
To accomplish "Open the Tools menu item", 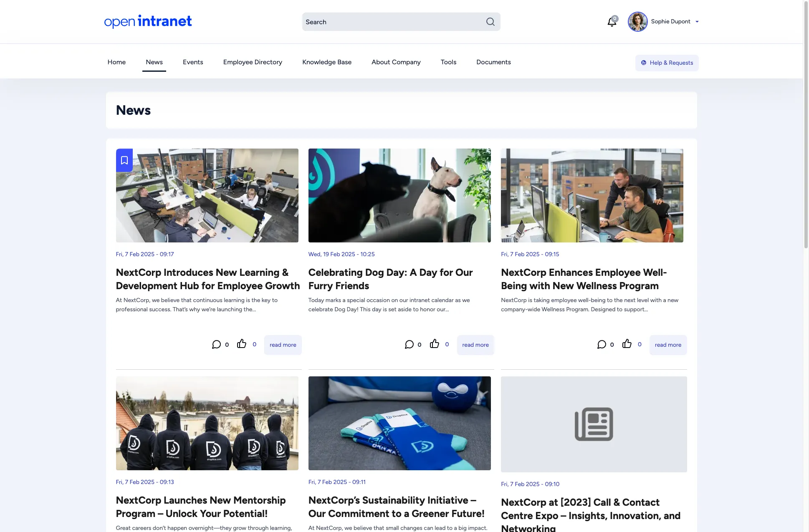I will [448, 62].
